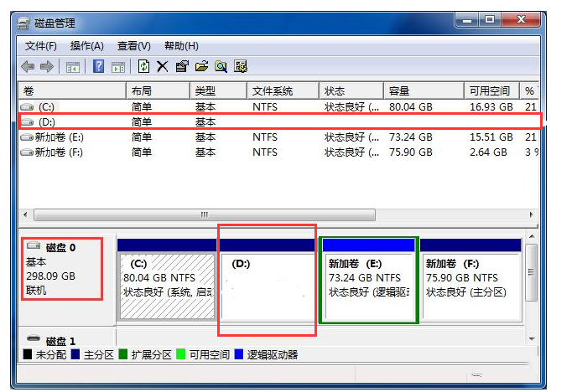Click the black 未分配 legend swatch
This screenshot has height=392, width=577.
[x=28, y=354]
